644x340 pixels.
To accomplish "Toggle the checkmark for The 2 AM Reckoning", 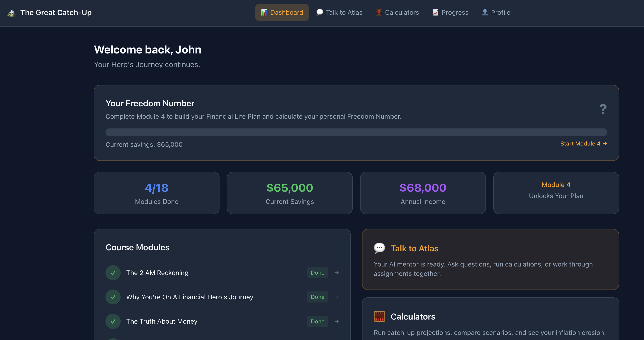I will (113, 272).
